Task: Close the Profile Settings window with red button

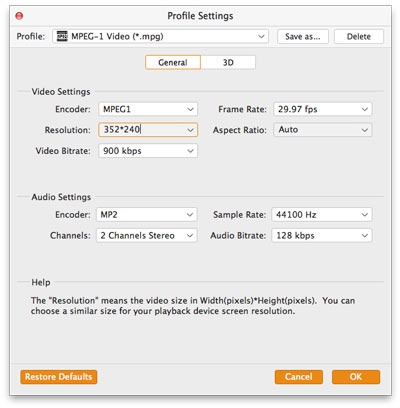Action: tap(19, 16)
